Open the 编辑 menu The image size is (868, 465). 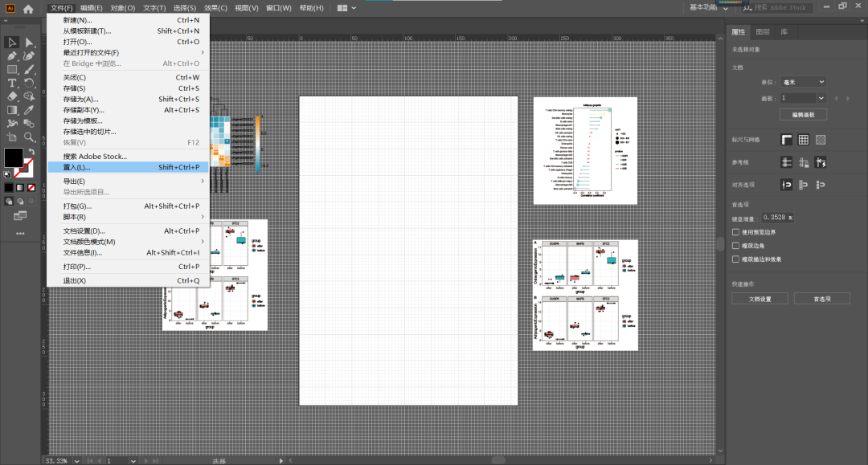tap(92, 8)
